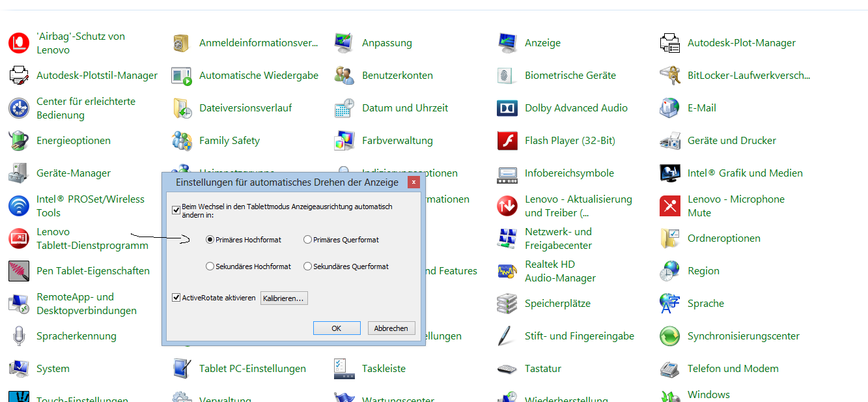The height and width of the screenshot is (402, 868).
Task: Open the Taskleiste link text
Action: [x=384, y=369]
